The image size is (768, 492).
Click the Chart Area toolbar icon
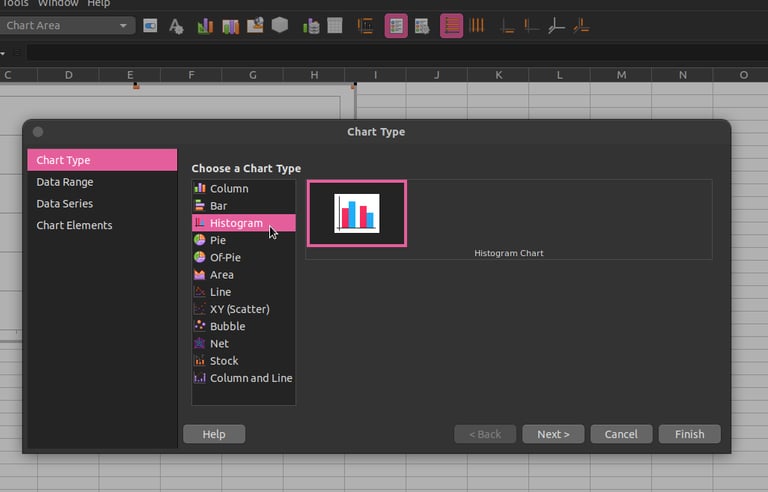230,25
